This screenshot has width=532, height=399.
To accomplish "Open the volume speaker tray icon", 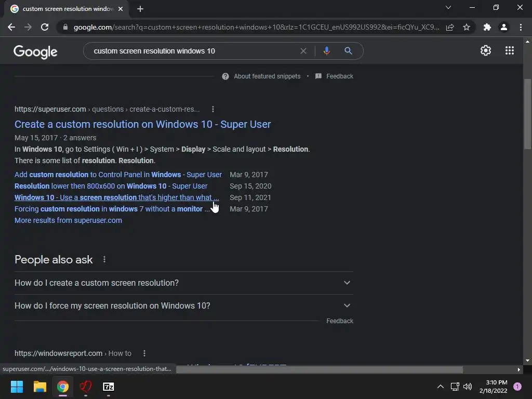I will pos(468,387).
